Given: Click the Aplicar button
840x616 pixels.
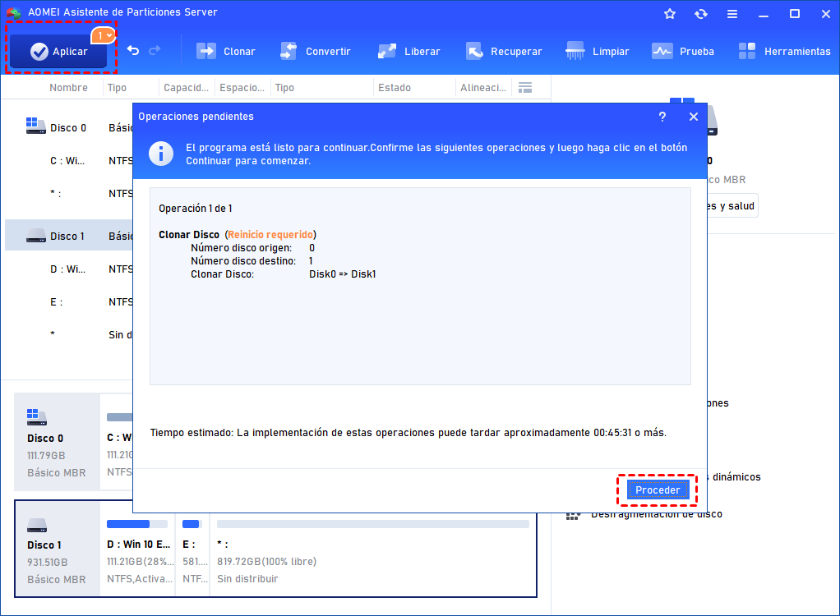Looking at the screenshot, I should tap(58, 52).
